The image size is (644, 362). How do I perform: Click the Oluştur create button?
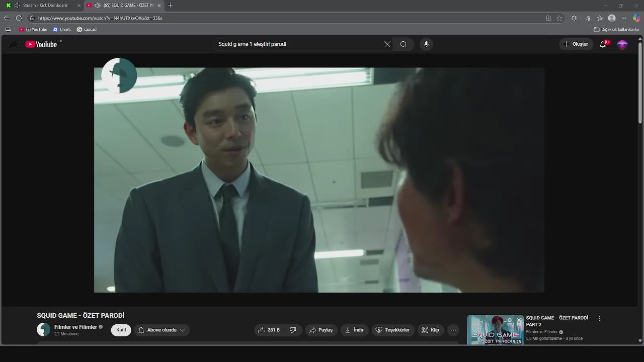(x=576, y=44)
